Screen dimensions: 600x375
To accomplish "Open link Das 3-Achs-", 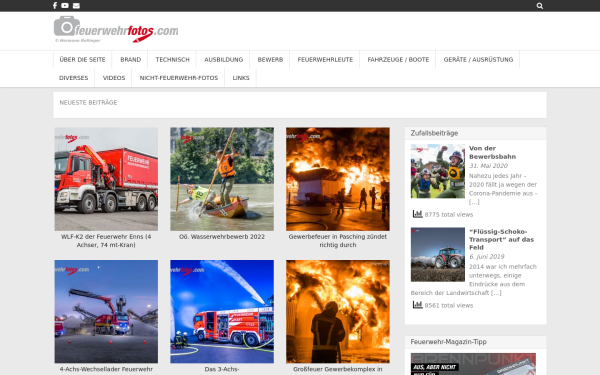I will [x=222, y=369].
